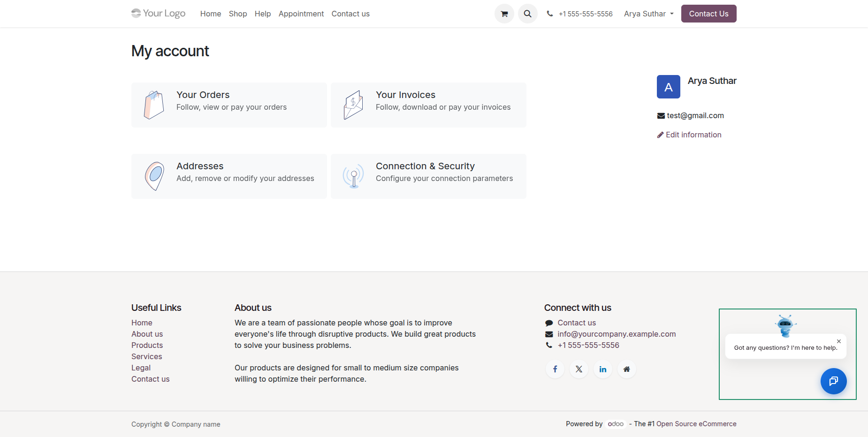The width and height of the screenshot is (868, 437).
Task: Click the envelope invoice icon for Your Invoices
Action: point(353,105)
